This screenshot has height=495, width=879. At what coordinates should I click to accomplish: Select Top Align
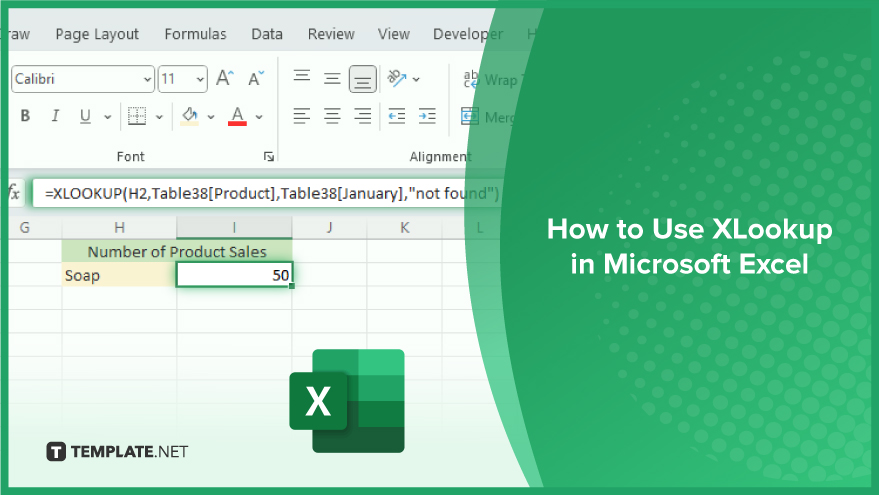[302, 78]
